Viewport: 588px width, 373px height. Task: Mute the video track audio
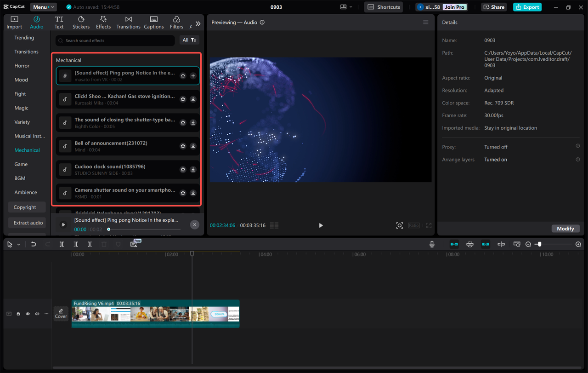click(x=37, y=313)
